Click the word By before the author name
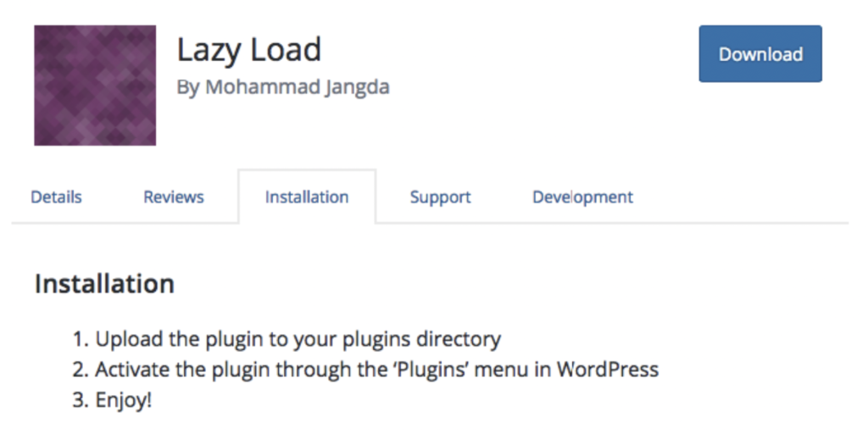 pos(186,87)
